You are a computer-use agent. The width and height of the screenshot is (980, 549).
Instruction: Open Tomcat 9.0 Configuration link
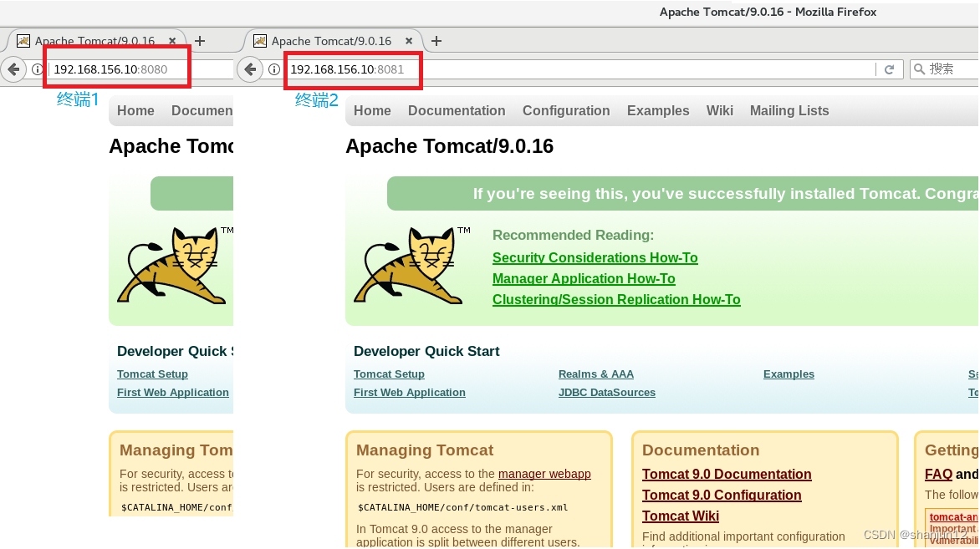pos(722,496)
